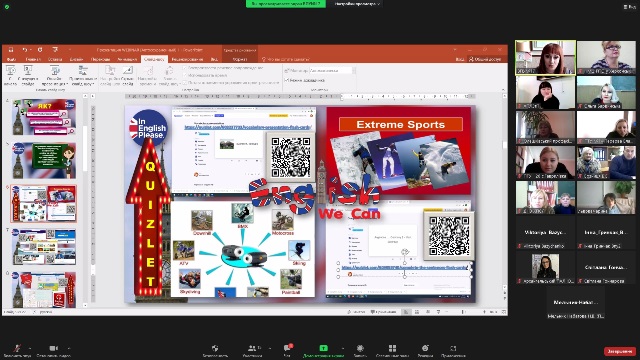Viewport: 640px width, 360px height.
Task: Expand options arrow next to the microphone
Action: (30, 348)
